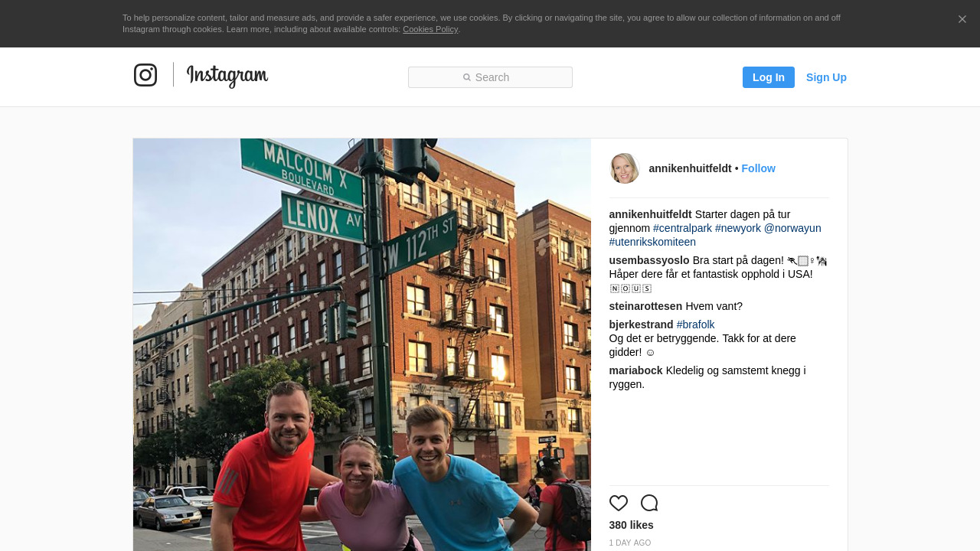Open the #newyork hashtag
The width and height of the screenshot is (980, 551).
[x=738, y=228]
